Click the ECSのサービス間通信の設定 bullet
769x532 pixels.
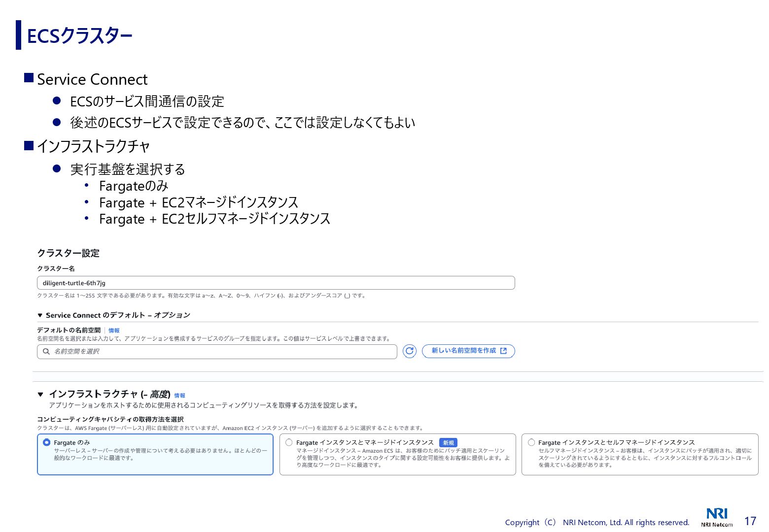[147, 101]
